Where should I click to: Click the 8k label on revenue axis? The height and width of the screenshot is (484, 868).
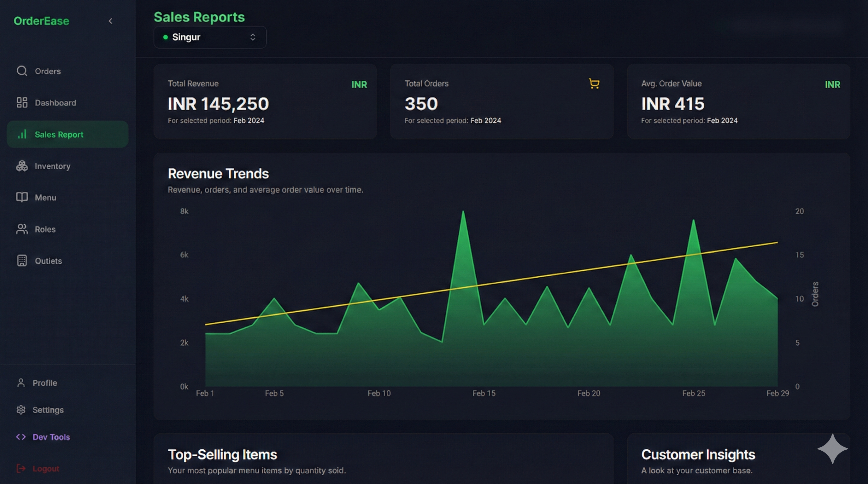[184, 211]
